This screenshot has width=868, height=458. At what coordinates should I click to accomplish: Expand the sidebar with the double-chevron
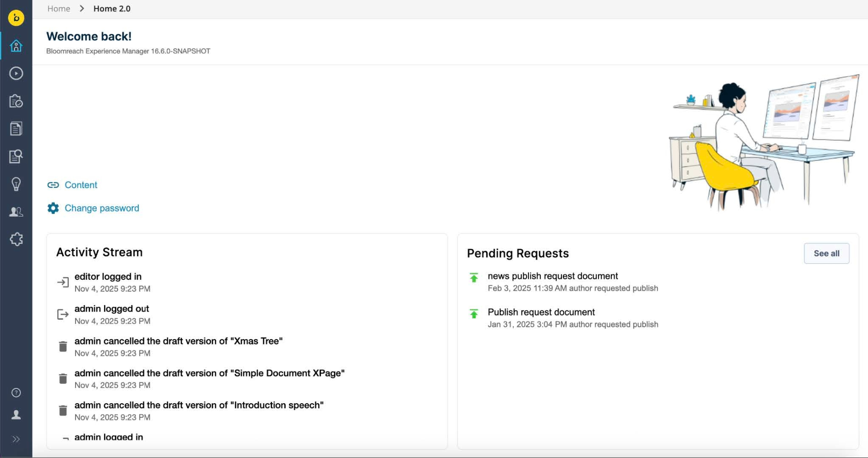pos(16,439)
